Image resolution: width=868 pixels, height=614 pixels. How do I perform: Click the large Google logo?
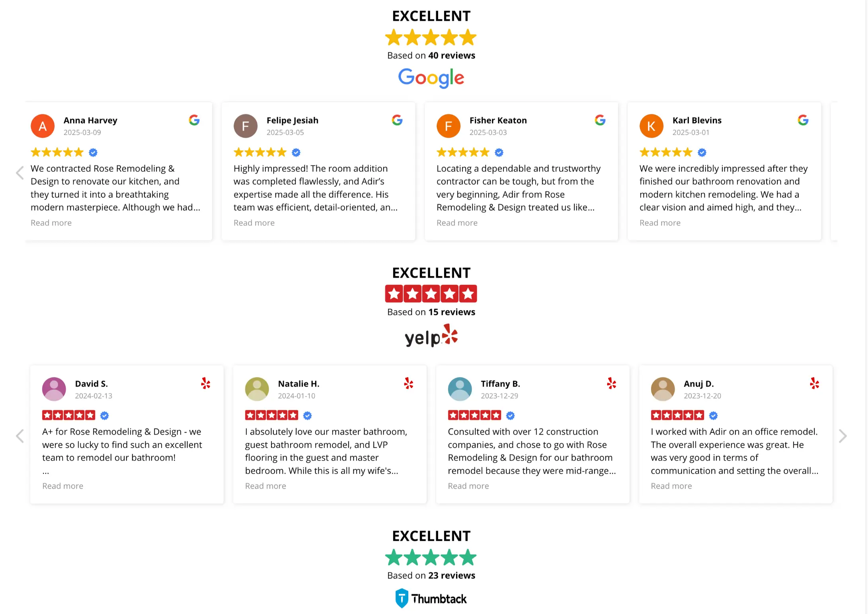[x=431, y=78]
